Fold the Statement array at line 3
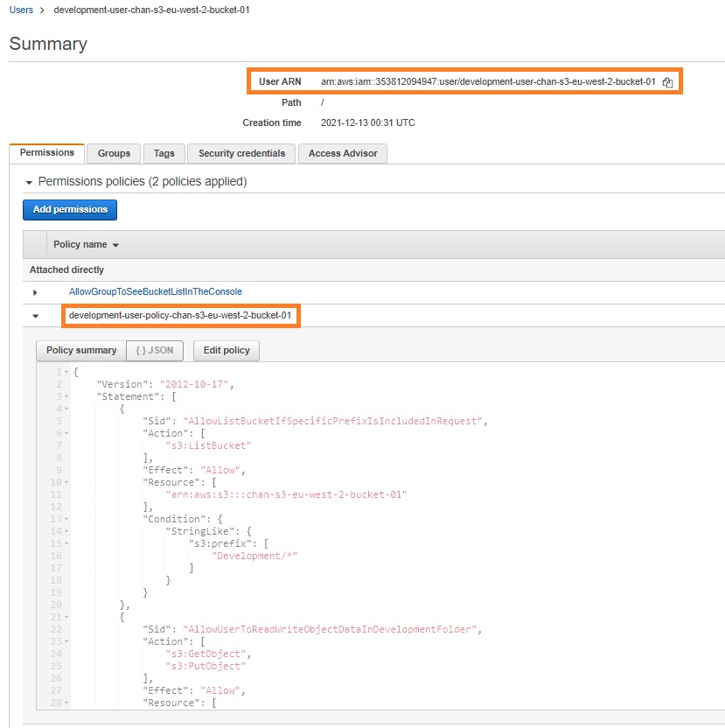 [66, 396]
